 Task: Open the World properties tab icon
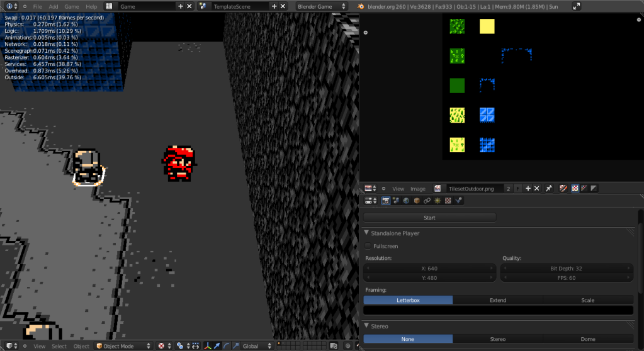pos(406,201)
